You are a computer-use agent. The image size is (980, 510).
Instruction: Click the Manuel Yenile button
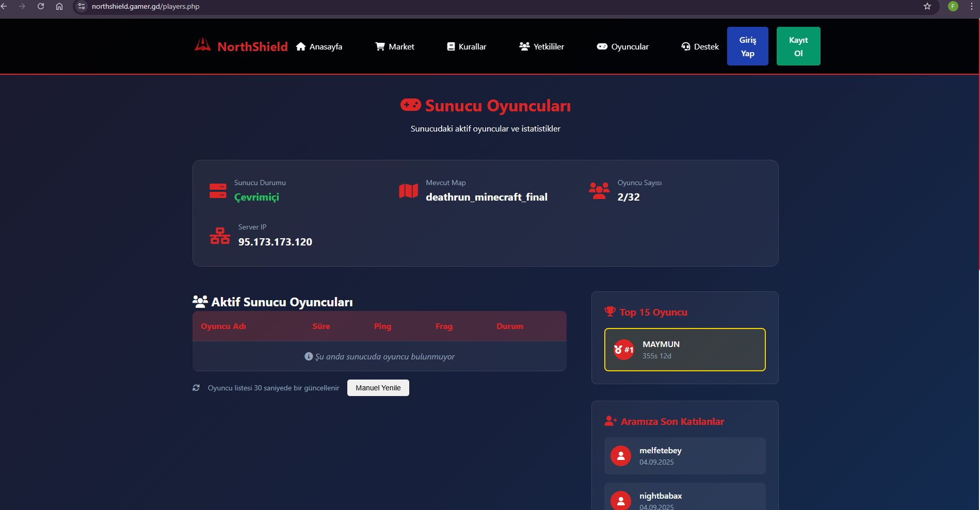tap(378, 388)
